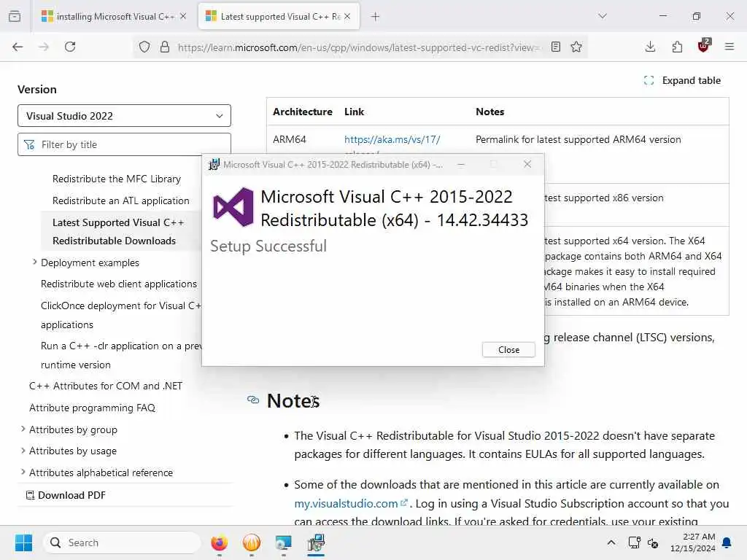Select 'Latest Supported Visual C++ Redistributable Downloads'
The image size is (747, 560).
118,231
